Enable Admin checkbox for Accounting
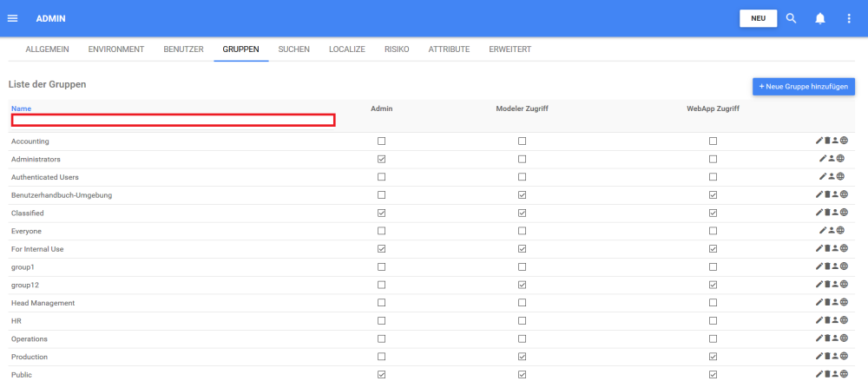 (381, 141)
